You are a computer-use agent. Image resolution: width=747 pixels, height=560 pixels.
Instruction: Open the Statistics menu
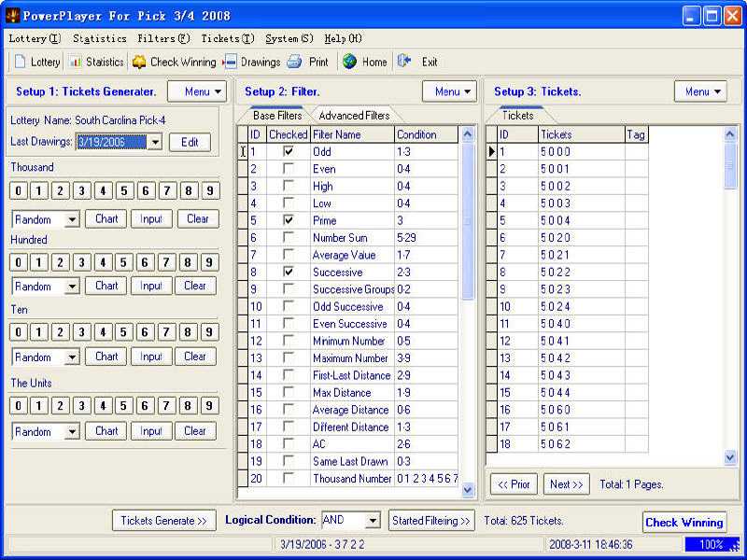coord(100,38)
